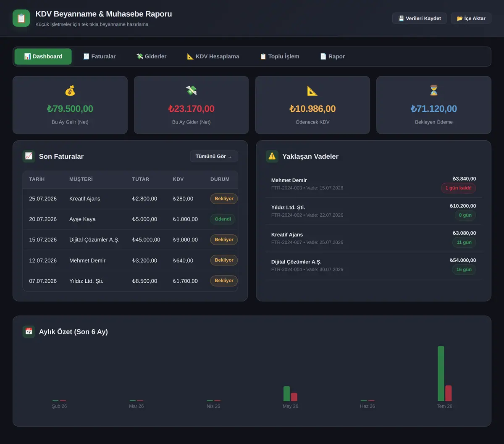The height and width of the screenshot is (444, 504).
Task: Click the '8 gün' due badge
Action: (465, 215)
